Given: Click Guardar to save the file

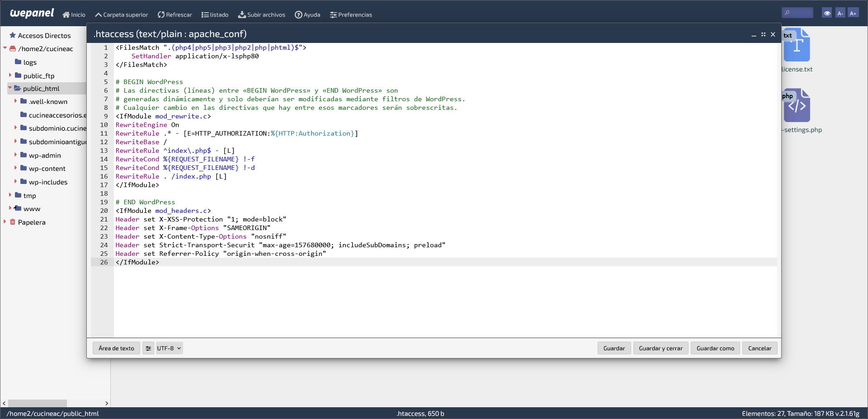Looking at the screenshot, I should point(614,348).
